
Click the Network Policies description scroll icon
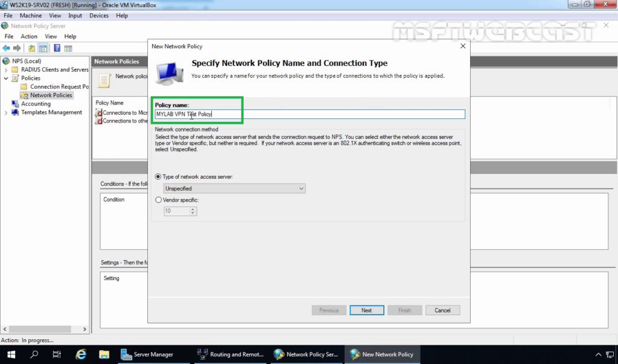tap(104, 80)
